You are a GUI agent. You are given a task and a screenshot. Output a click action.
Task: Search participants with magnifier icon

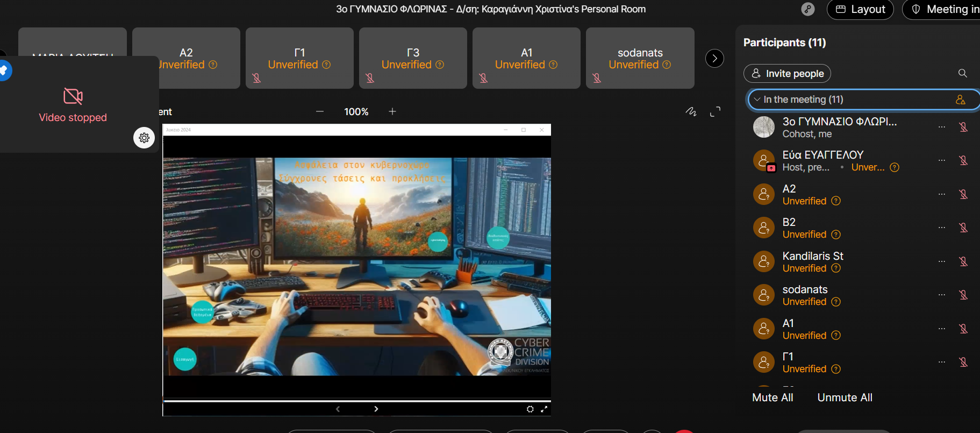(x=962, y=73)
